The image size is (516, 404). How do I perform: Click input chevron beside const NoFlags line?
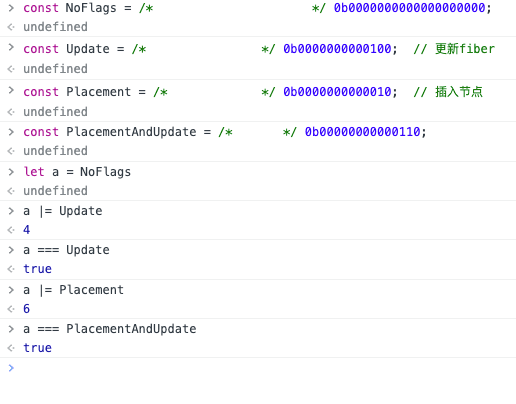click(x=11, y=8)
